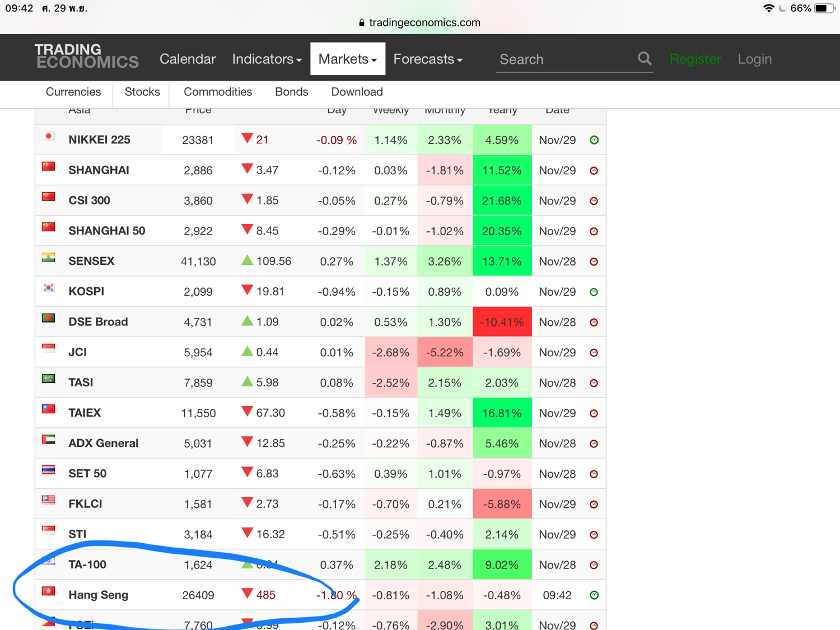Open the Indicators dropdown menu
This screenshot has height=630, width=840.
click(x=267, y=59)
